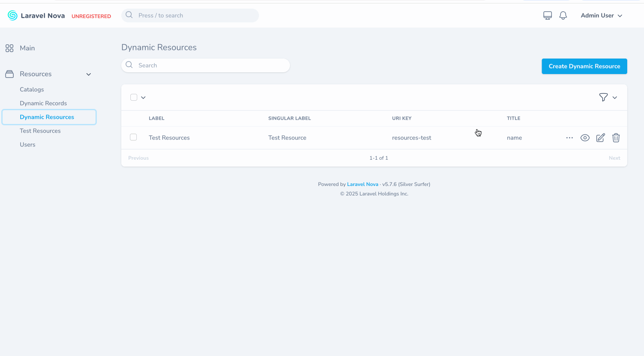
Task: Click the Next pagination button
Action: (x=614, y=158)
